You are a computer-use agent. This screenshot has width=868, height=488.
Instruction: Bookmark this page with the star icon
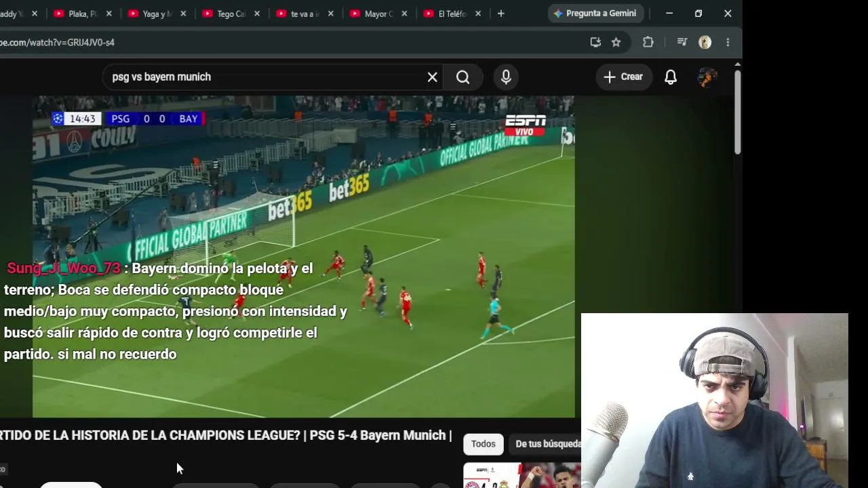click(x=616, y=42)
